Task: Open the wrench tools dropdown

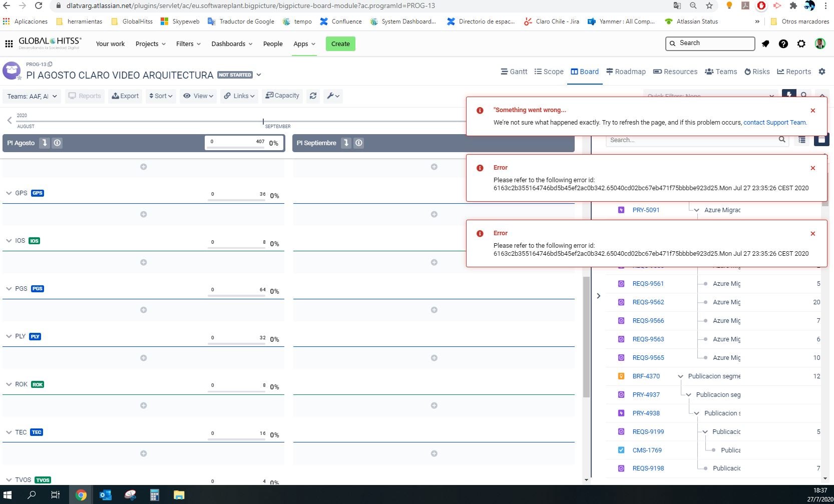Action: tap(333, 96)
